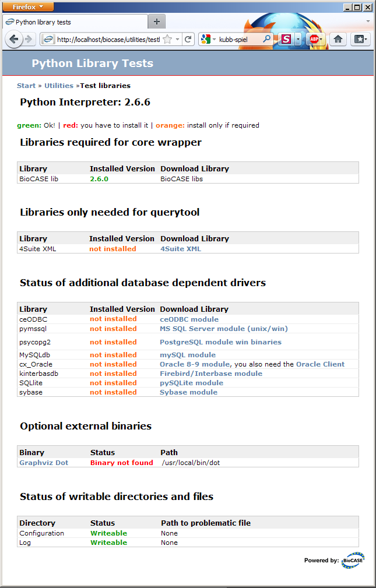Click the favicon in the address bar
This screenshot has width=376, height=588.
click(50, 39)
